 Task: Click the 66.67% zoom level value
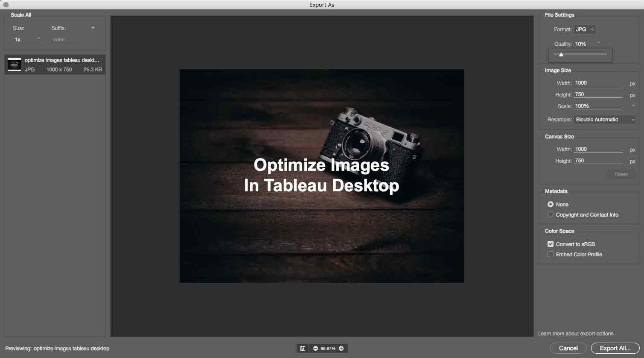[x=328, y=349]
